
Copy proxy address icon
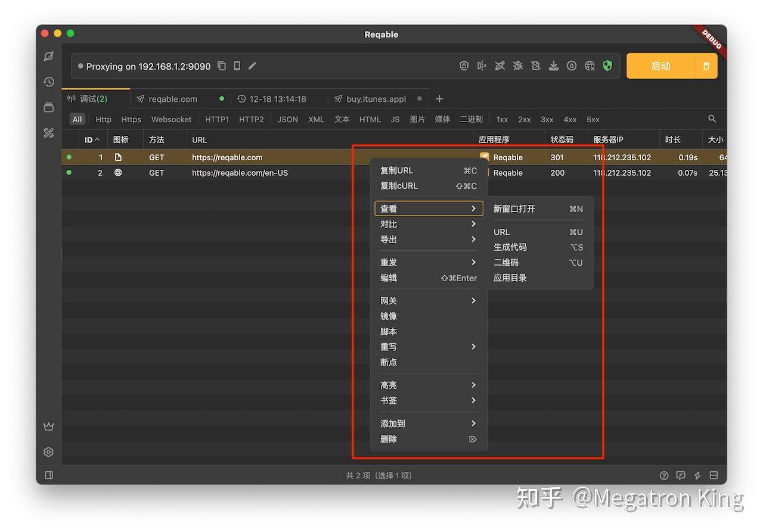(222, 66)
